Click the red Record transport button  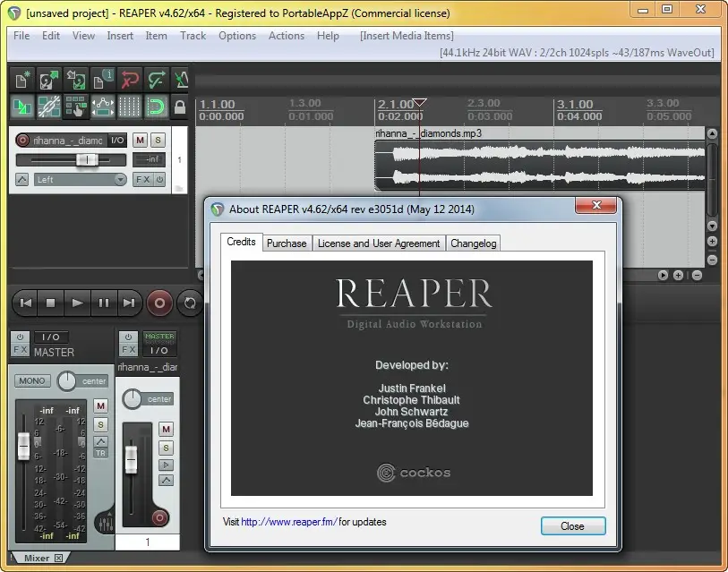pyautogui.click(x=159, y=303)
